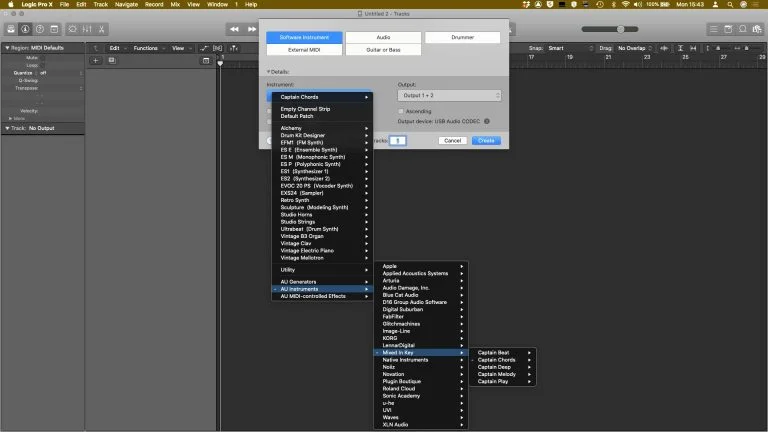This screenshot has height=432, width=768.
Task: Open the Note Pads button
Action: tap(728, 29)
